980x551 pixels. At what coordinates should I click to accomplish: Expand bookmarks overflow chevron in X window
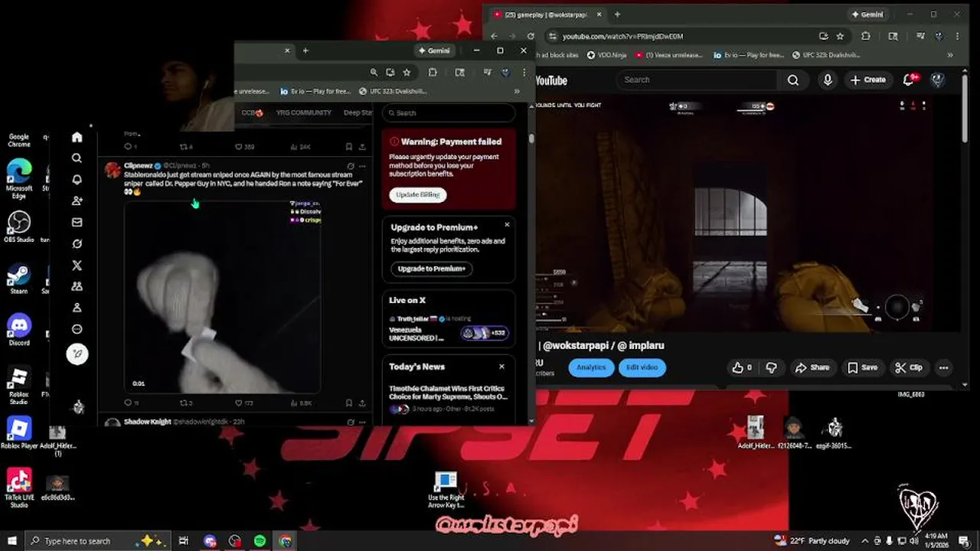click(517, 91)
